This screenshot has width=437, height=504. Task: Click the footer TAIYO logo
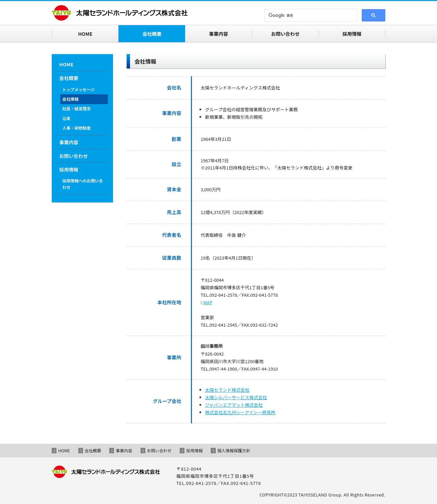[59, 472]
